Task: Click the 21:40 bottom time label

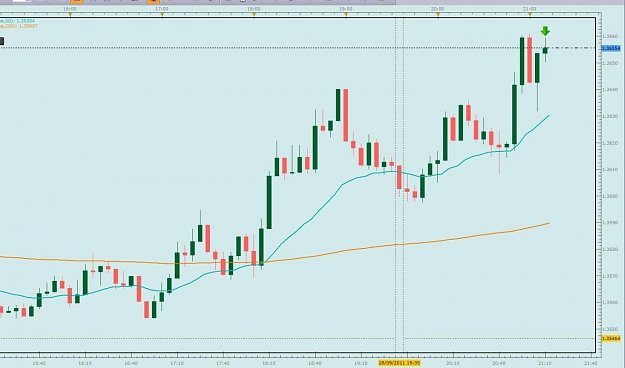Action: [591, 363]
